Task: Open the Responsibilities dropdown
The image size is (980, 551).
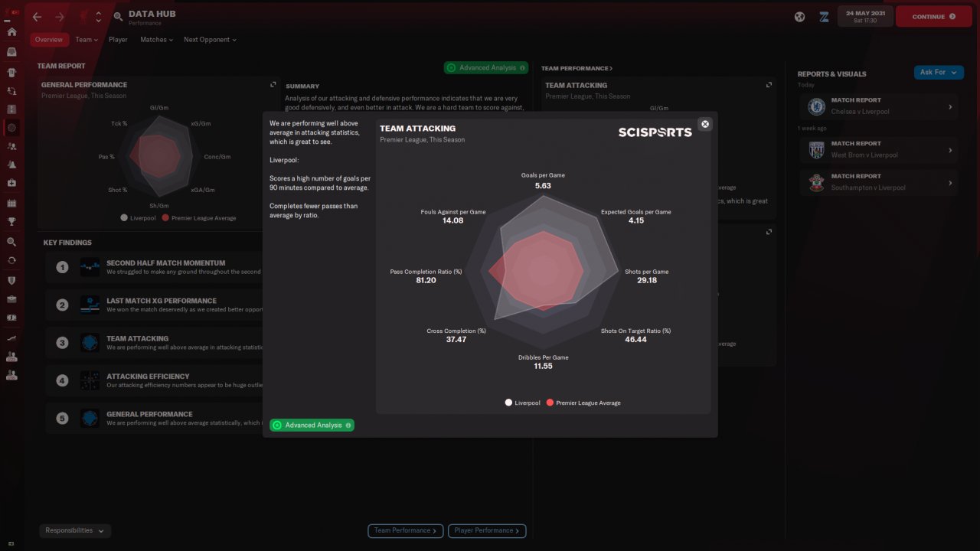Action: [x=75, y=530]
